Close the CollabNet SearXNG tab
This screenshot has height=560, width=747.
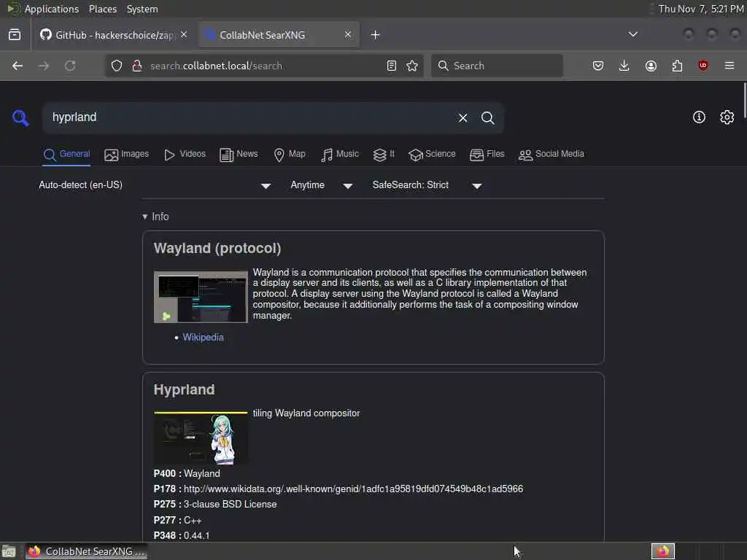(348, 35)
